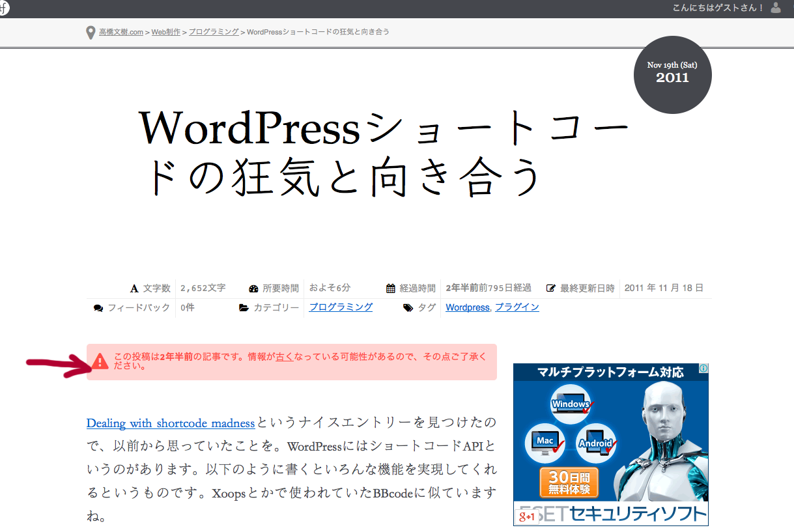This screenshot has height=532, width=794.
Task: Open the プラグイン tag link
Action: [517, 307]
